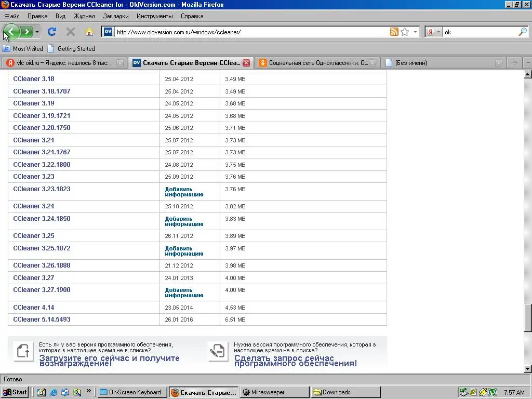Viewport: 532px width, 399px height.
Task: Open the back/forward history dropdown arrow
Action: pos(37,32)
